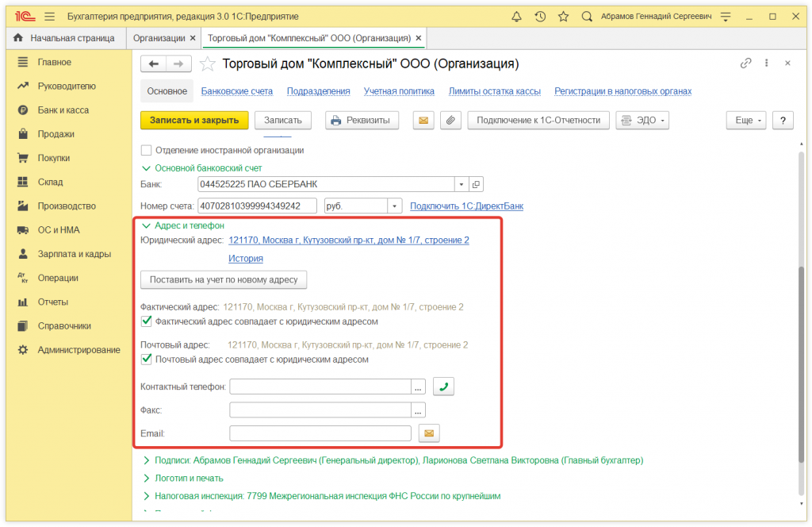Uncheck 'Фактический адрес совпадает с юридическим адресом'
This screenshot has height=527, width=812.
[146, 321]
